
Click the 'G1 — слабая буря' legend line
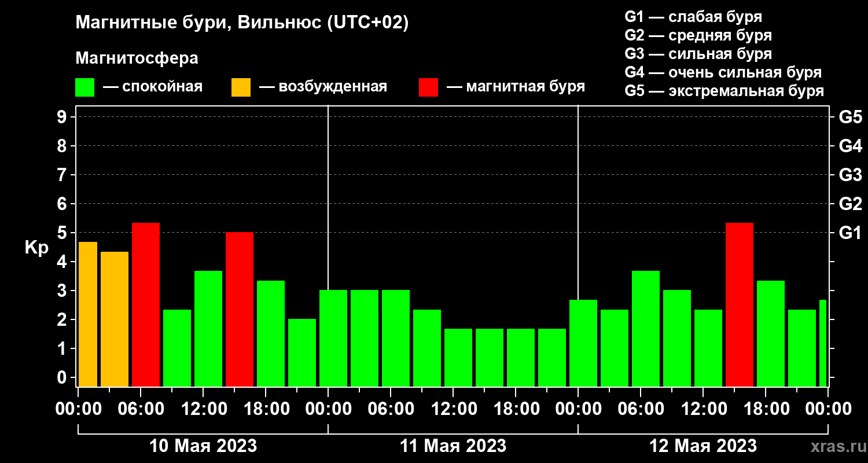(x=693, y=16)
